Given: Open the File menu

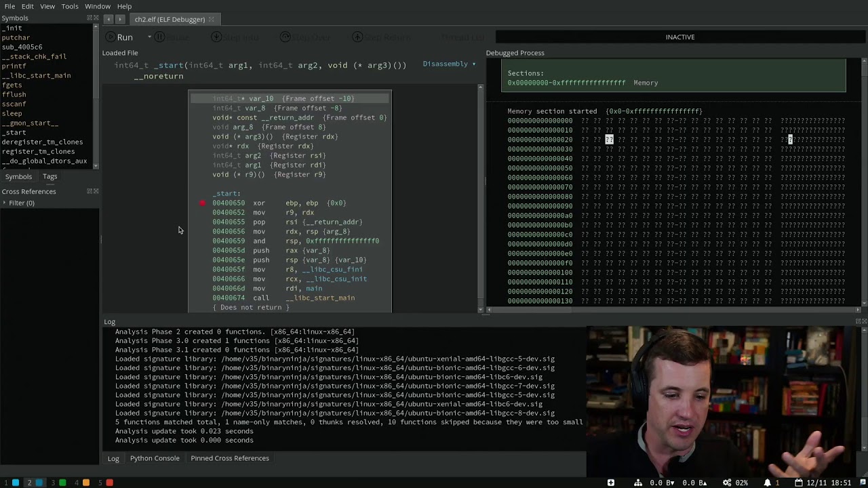Looking at the screenshot, I should (9, 6).
